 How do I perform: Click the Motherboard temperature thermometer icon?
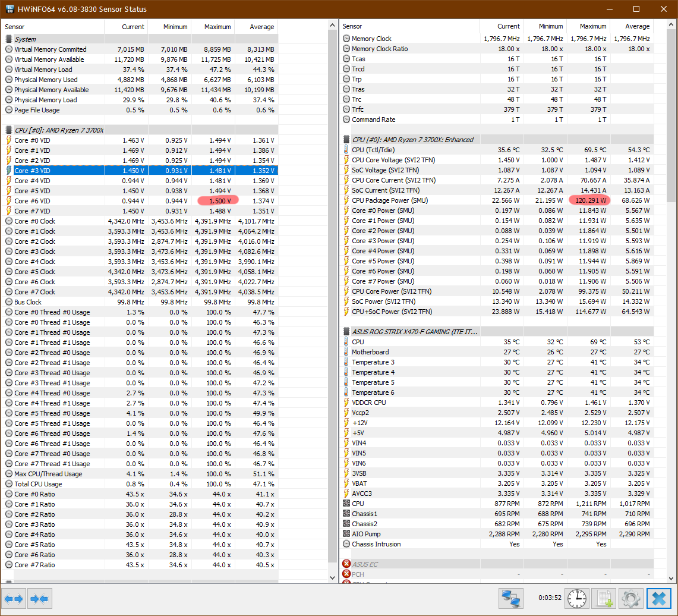click(346, 351)
